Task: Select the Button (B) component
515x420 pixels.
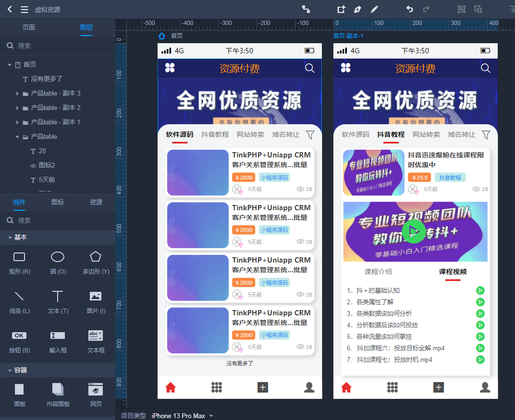Action: pyautogui.click(x=19, y=342)
